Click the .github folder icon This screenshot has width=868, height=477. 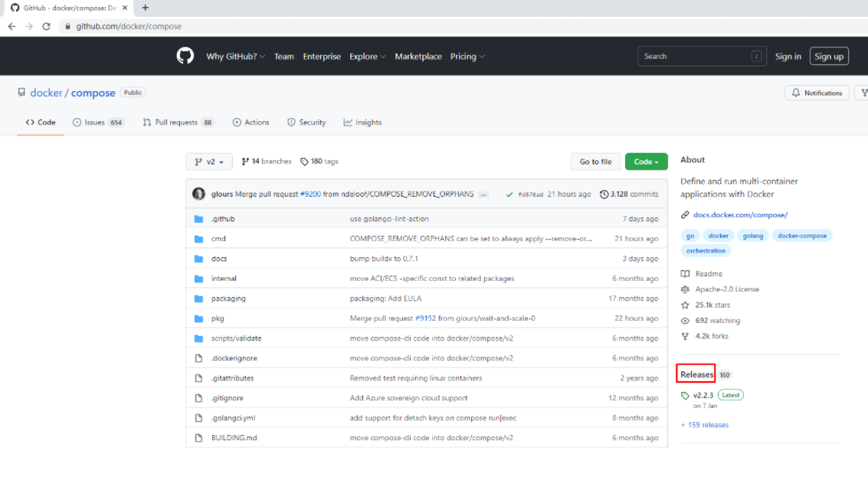click(x=198, y=218)
